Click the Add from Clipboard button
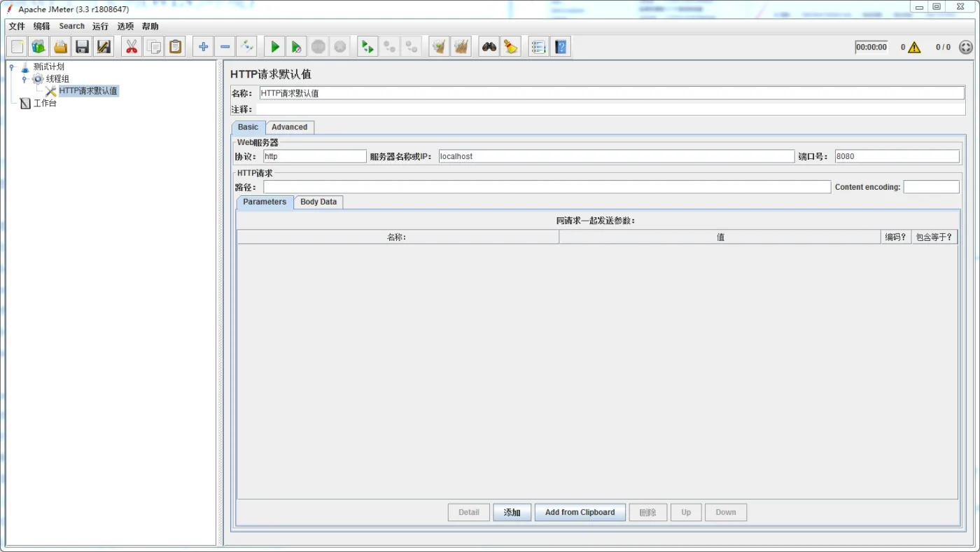The width and height of the screenshot is (980, 552). click(x=580, y=512)
